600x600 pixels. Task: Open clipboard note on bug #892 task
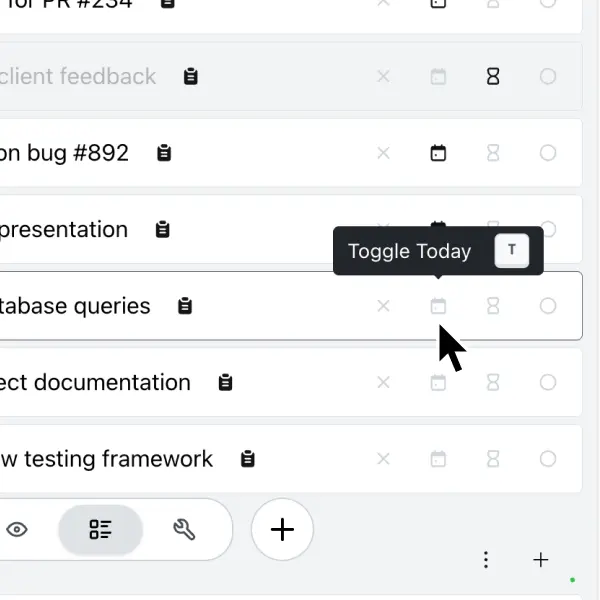click(x=164, y=153)
